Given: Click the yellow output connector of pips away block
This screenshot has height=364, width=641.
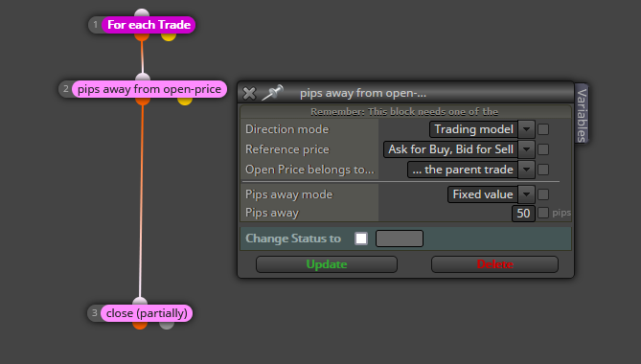Looking at the screenshot, I should coord(185,101).
